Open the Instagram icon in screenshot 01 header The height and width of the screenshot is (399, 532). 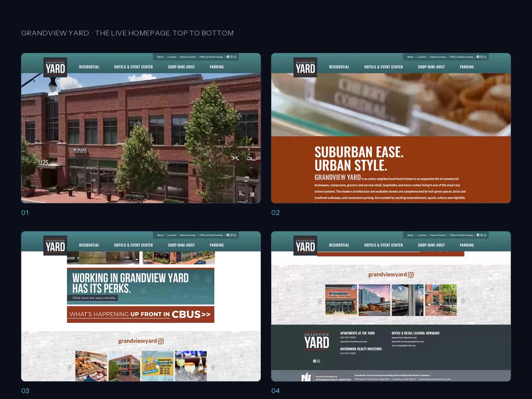(x=231, y=57)
